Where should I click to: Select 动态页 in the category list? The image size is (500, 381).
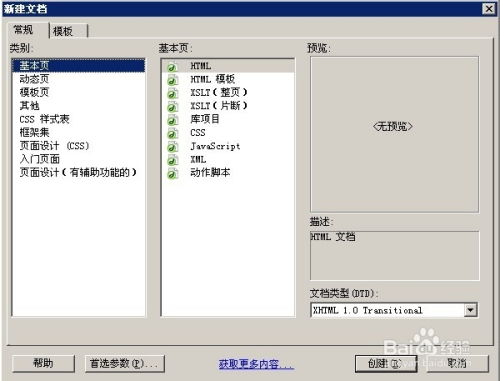[34, 79]
